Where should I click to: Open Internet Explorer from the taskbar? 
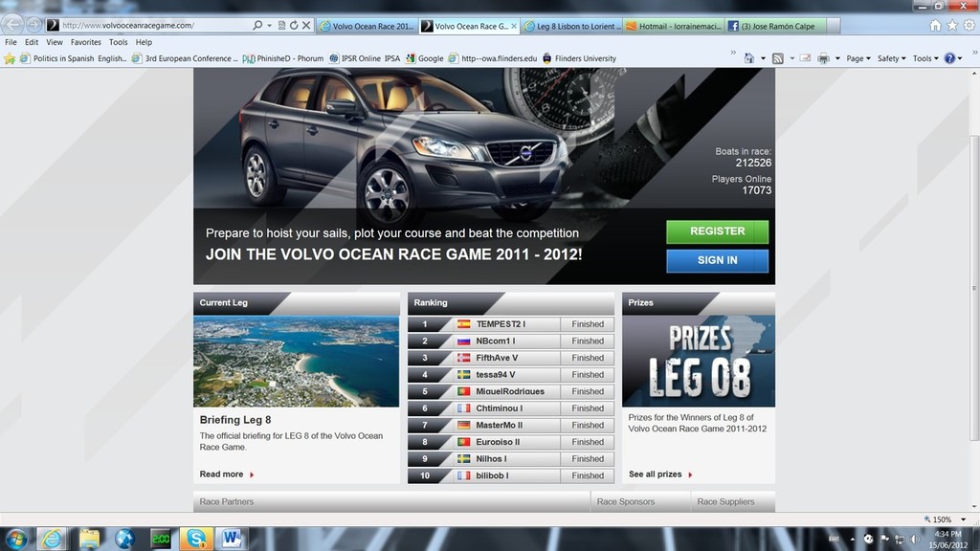[53, 539]
